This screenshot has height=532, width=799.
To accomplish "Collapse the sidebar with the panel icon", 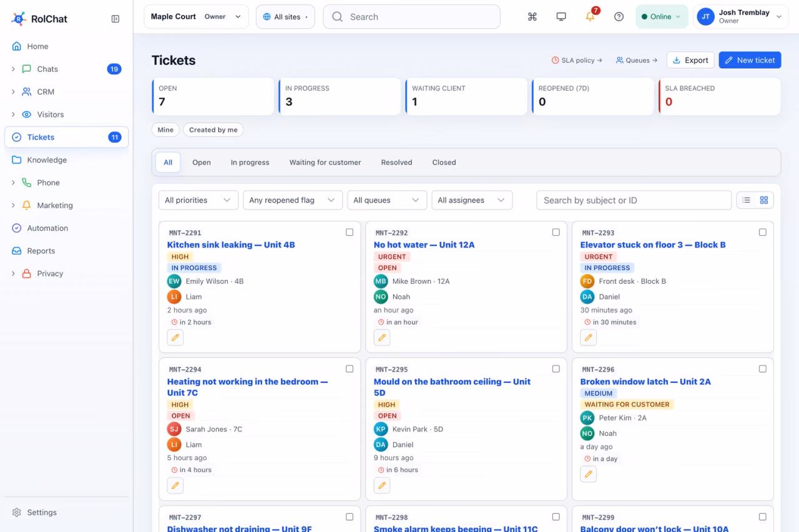I will [x=115, y=19].
